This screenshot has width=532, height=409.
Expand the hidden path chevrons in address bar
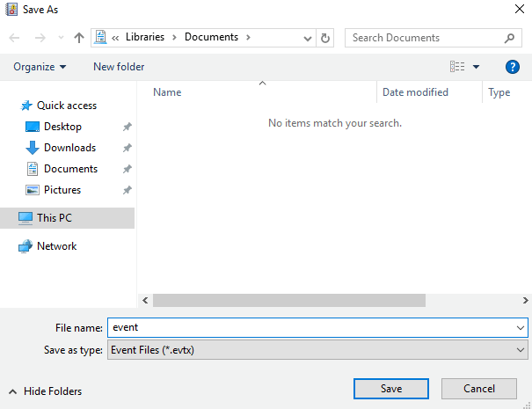[x=115, y=38]
